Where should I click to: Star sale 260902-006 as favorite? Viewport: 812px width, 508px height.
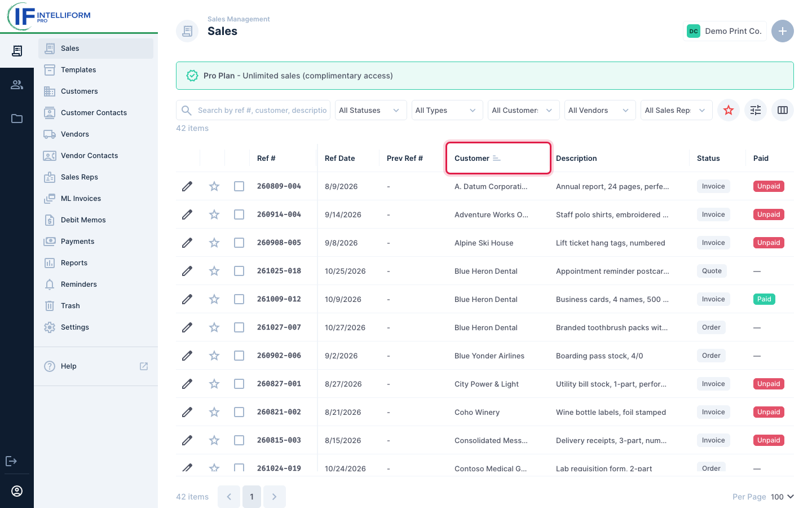tap(214, 356)
